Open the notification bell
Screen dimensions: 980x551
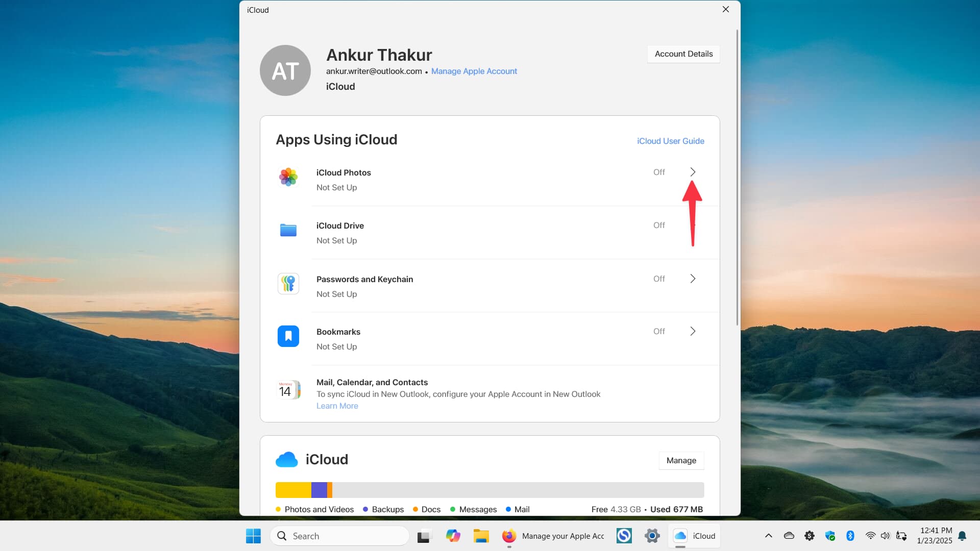(x=962, y=536)
